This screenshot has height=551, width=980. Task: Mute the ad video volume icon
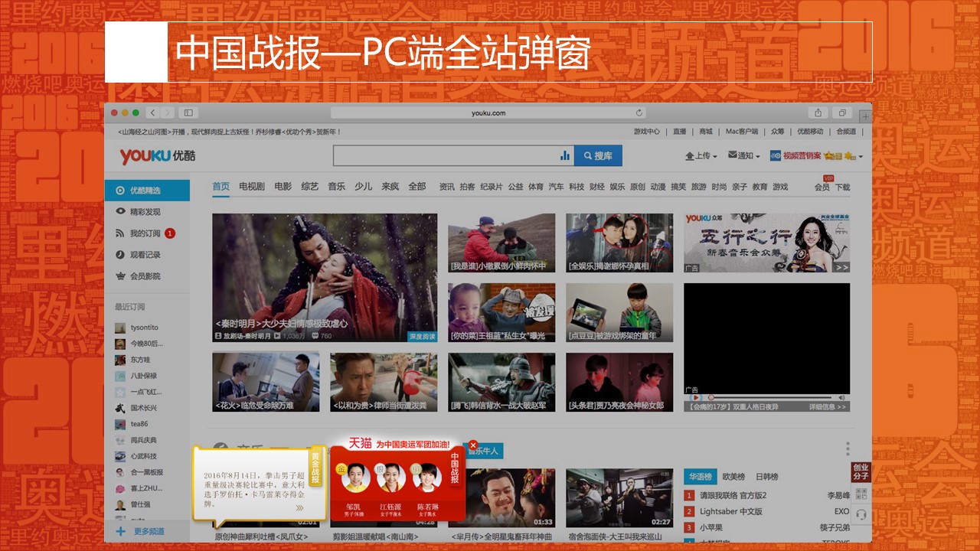point(841,398)
